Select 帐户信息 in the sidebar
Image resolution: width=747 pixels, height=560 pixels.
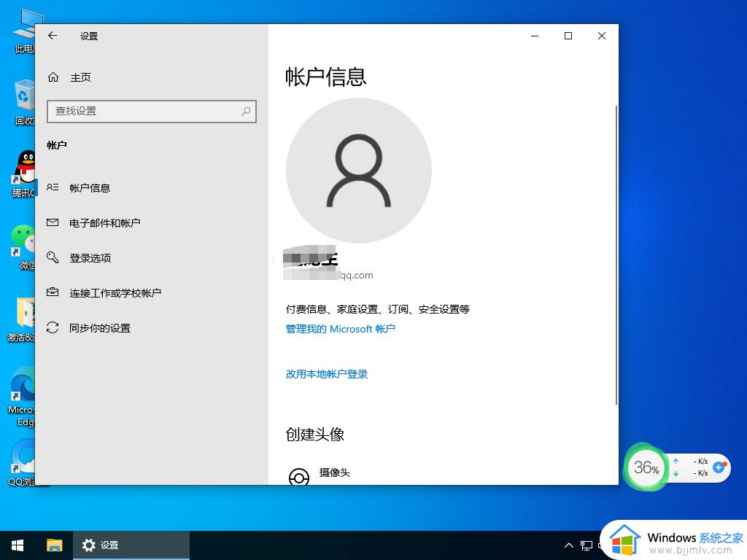(x=90, y=188)
